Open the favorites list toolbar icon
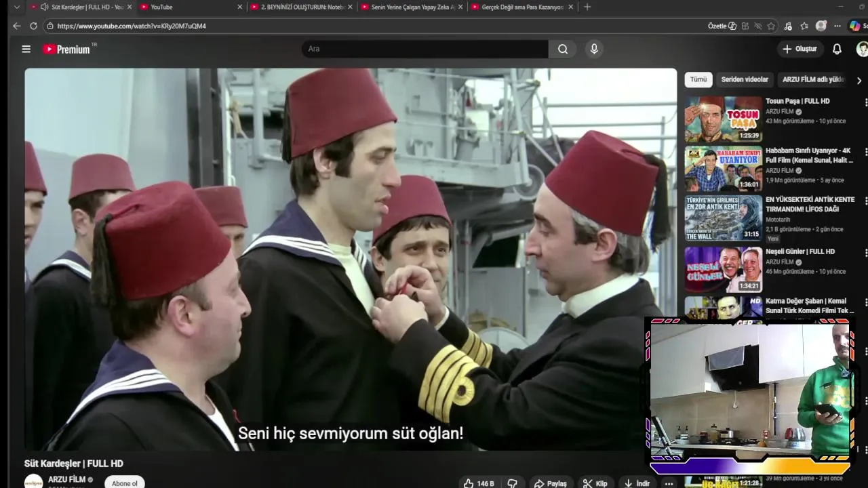The height and width of the screenshot is (488, 868). coord(804,26)
